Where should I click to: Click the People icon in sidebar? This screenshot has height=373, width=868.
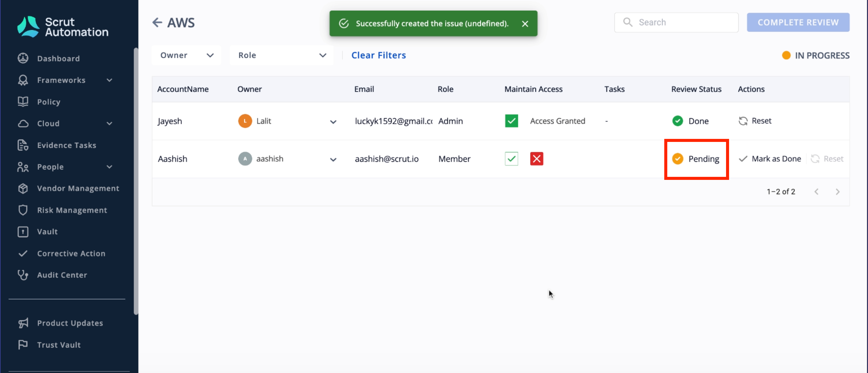click(23, 167)
